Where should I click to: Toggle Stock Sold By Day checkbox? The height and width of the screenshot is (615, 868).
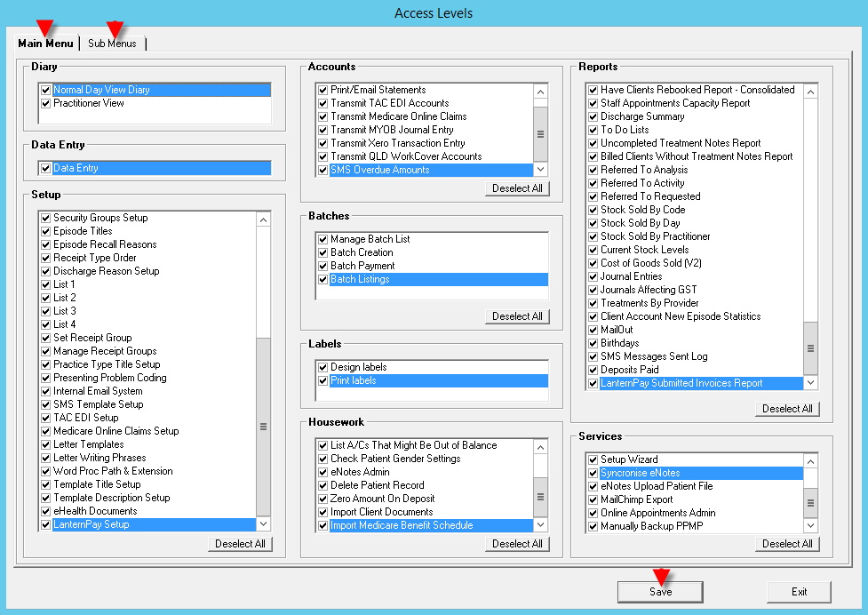(593, 223)
